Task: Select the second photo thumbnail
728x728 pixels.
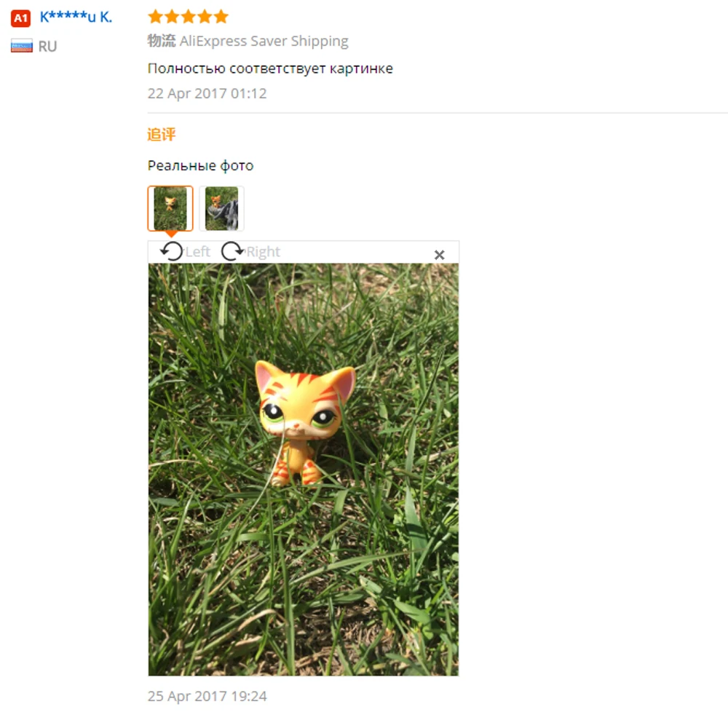Action: click(221, 208)
